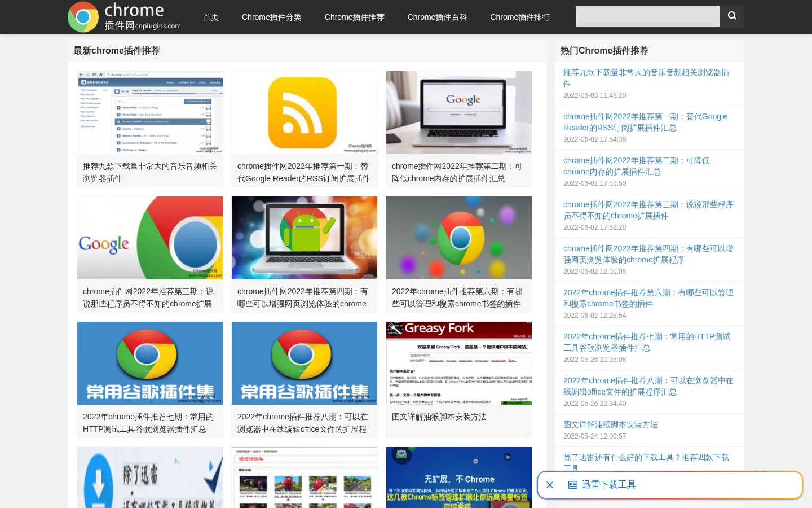Click the date 2022-05-26 20:35:08

(x=595, y=360)
